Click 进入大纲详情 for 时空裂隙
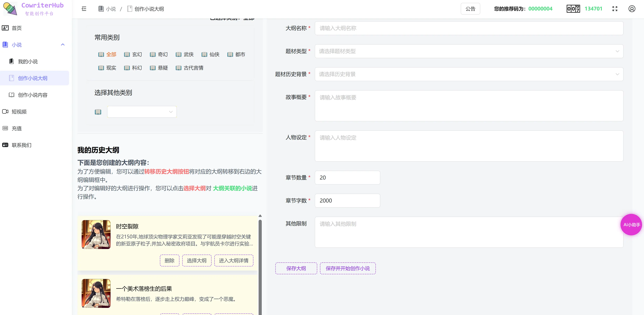The width and height of the screenshot is (644, 315). (x=234, y=261)
